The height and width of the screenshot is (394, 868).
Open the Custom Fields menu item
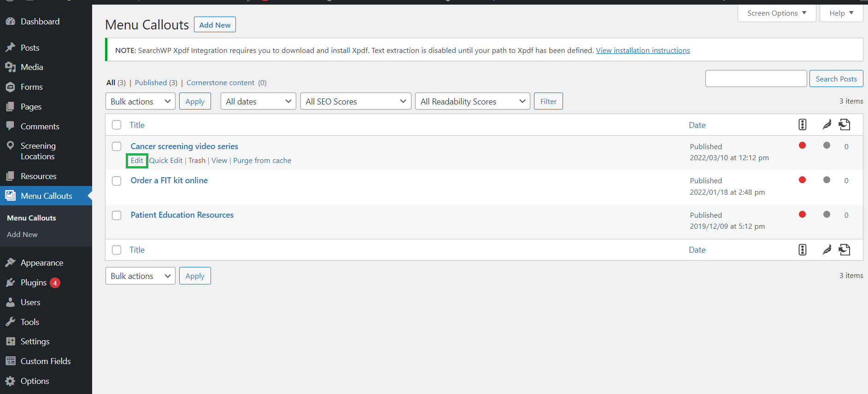46,361
